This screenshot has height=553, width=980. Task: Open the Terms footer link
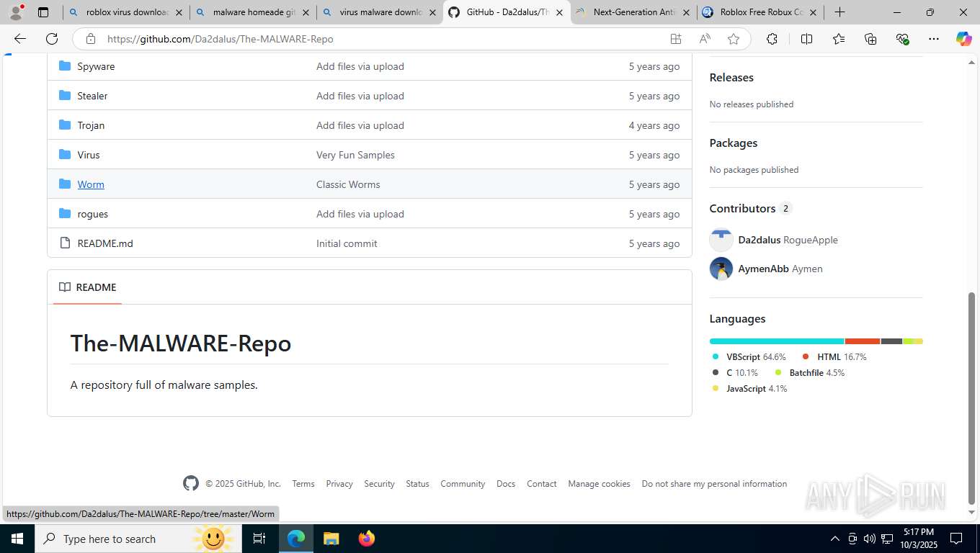pyautogui.click(x=303, y=484)
